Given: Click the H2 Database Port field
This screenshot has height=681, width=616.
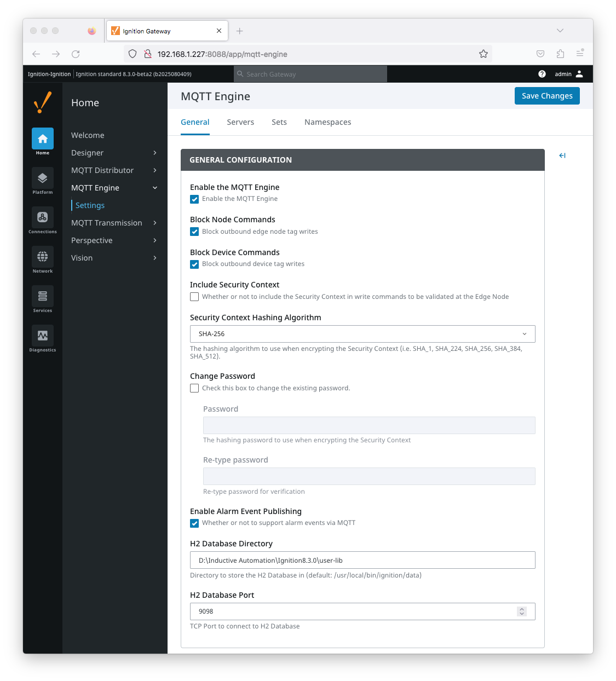Looking at the screenshot, I should click(x=362, y=611).
